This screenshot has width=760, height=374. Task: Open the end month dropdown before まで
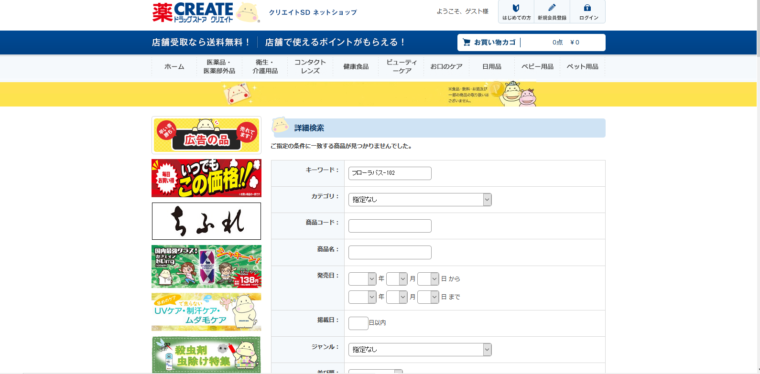tap(396, 296)
